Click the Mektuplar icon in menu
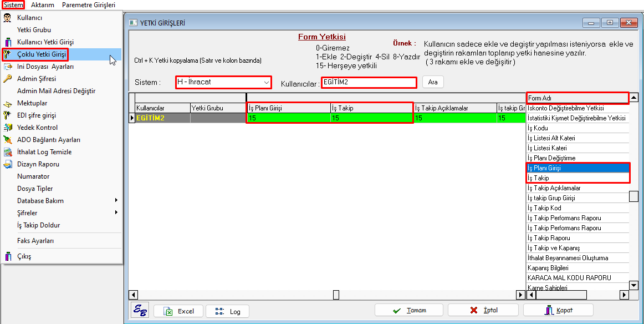Viewport: 644px width, 324px height. (8, 103)
